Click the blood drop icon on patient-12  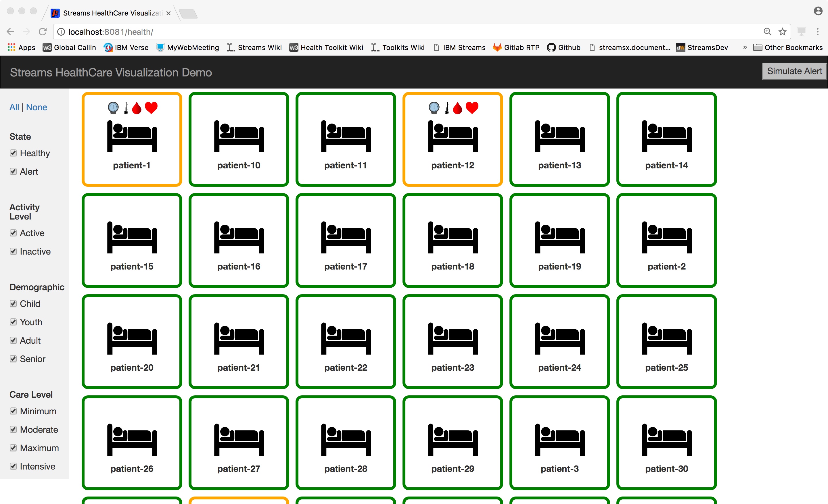pos(458,108)
